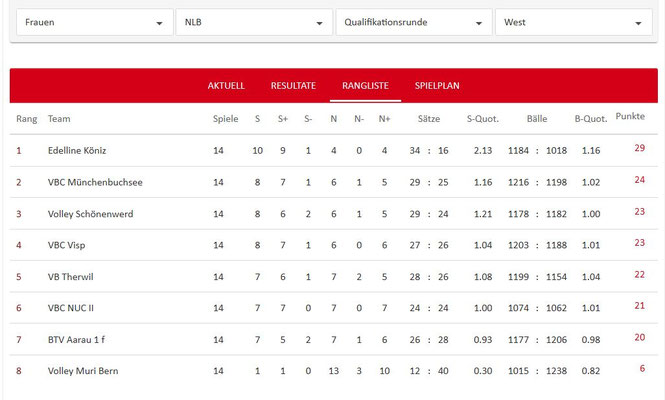Viewport: 665px width, 400px height.
Task: Click VBC NUC II team name
Action: pyautogui.click(x=71, y=308)
